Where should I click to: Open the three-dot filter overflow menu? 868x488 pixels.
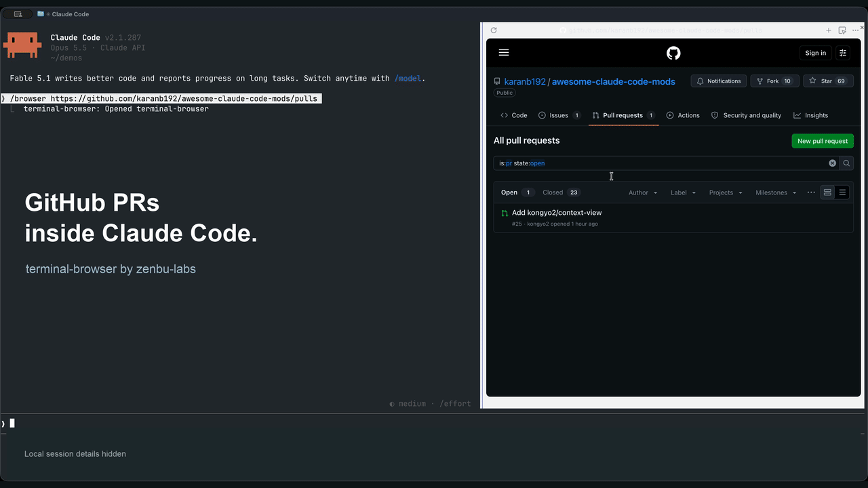click(x=811, y=192)
